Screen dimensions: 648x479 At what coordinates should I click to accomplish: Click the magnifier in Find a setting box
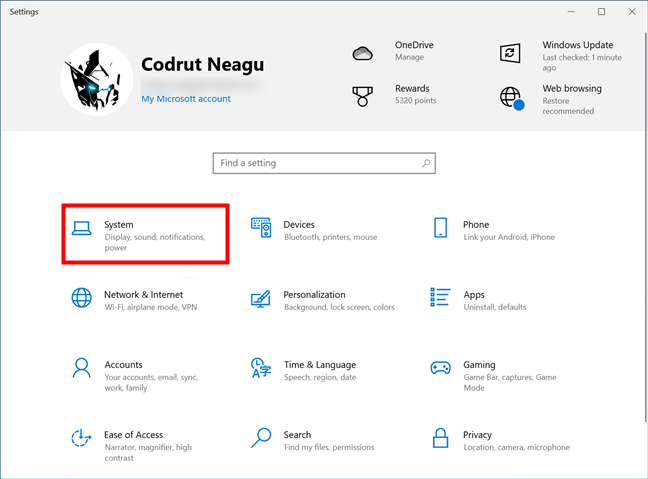426,163
